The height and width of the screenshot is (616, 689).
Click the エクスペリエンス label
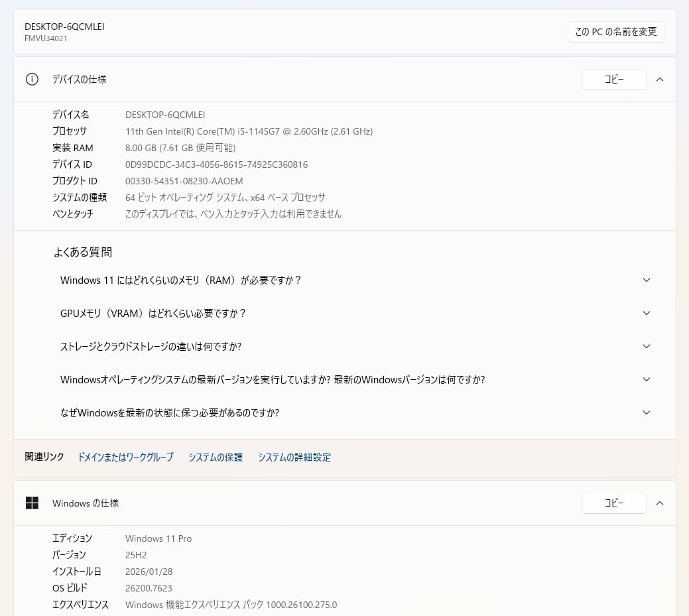coord(80,605)
